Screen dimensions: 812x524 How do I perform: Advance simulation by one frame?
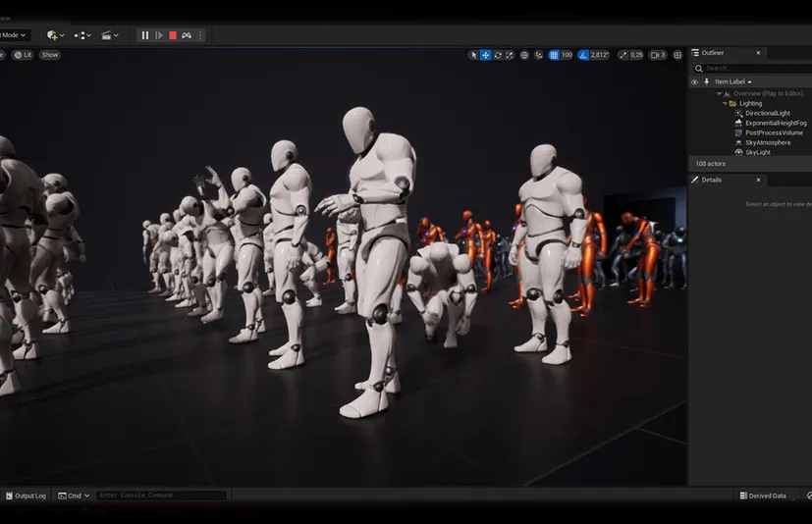(x=159, y=35)
